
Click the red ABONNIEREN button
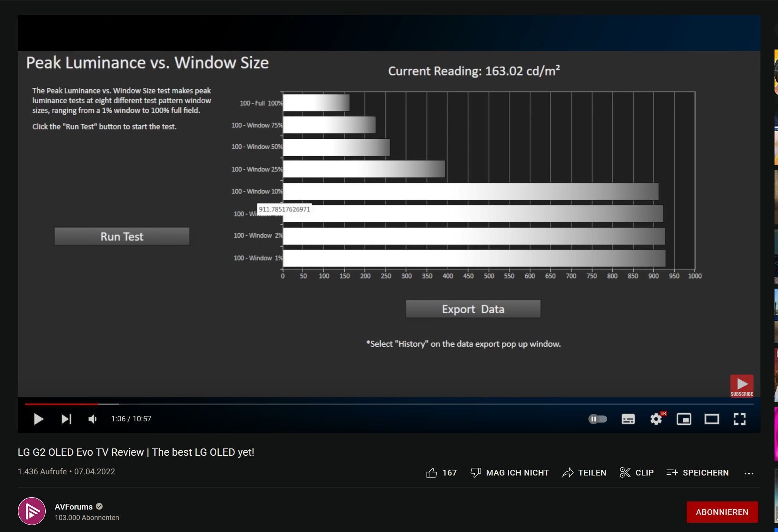[x=722, y=512]
